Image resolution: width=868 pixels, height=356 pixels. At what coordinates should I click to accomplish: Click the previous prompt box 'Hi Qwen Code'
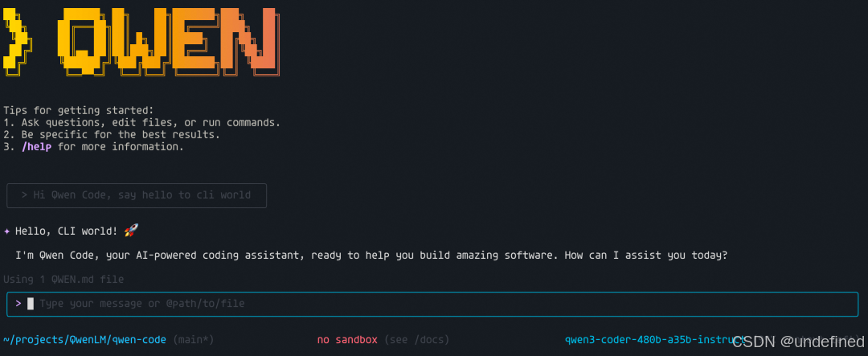137,195
